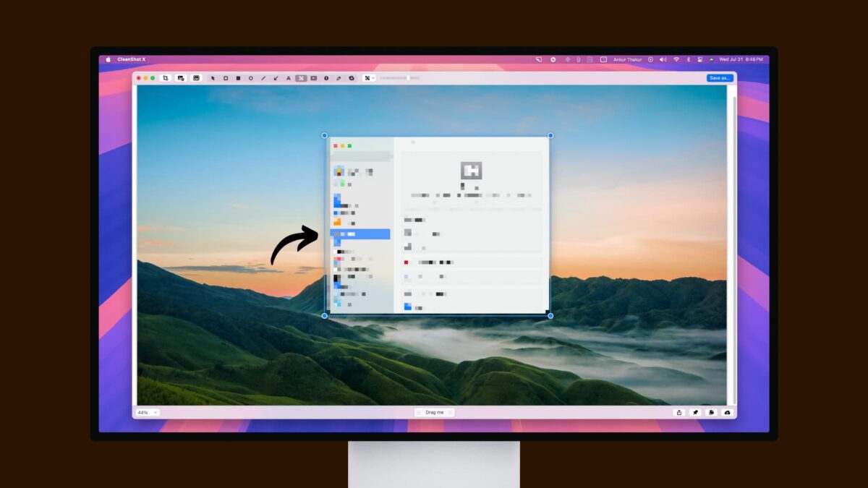The width and height of the screenshot is (868, 488).
Task: Click the Bluetooth icon in menu bar
Action: point(689,59)
